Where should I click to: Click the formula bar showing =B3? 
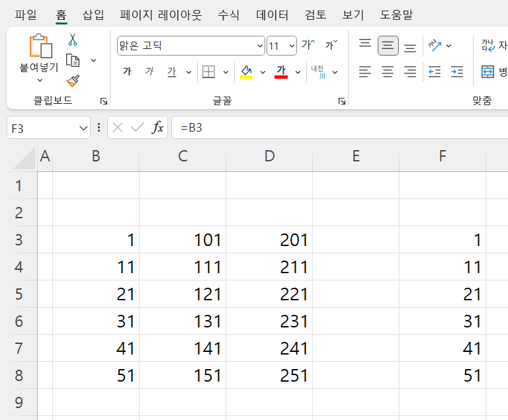[x=339, y=128]
